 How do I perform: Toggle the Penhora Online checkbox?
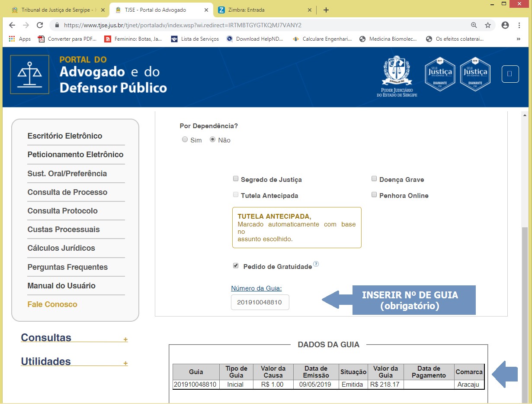[374, 195]
